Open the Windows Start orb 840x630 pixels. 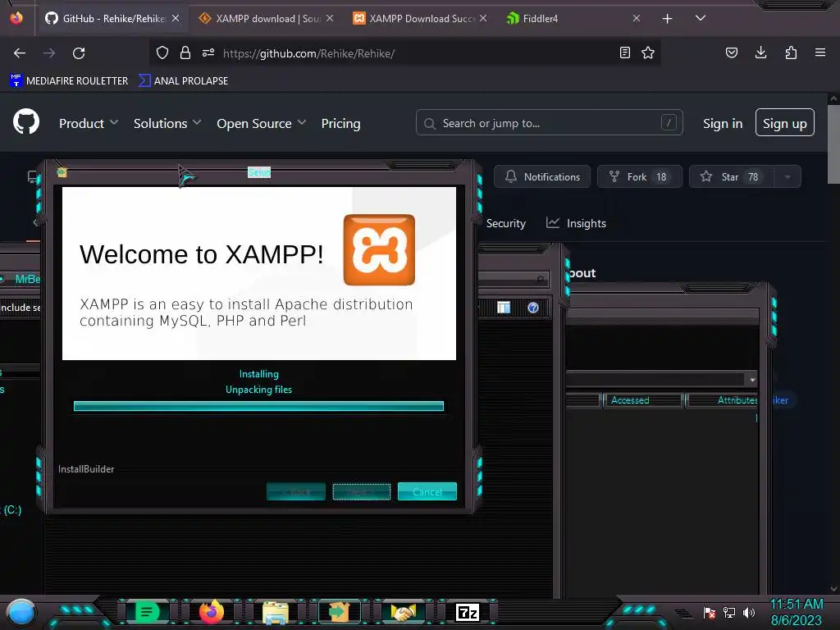(21, 612)
